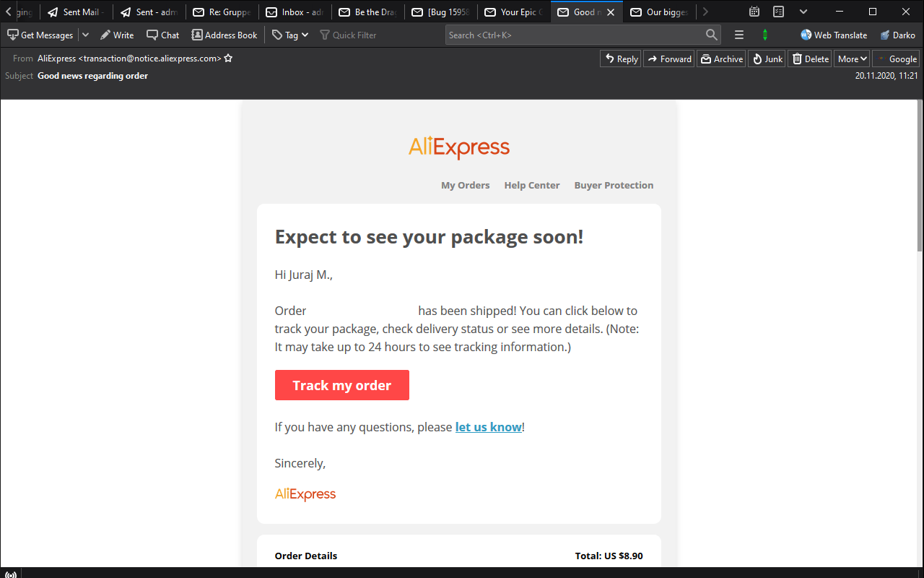
Task: Open the calendar tab icon
Action: click(754, 12)
